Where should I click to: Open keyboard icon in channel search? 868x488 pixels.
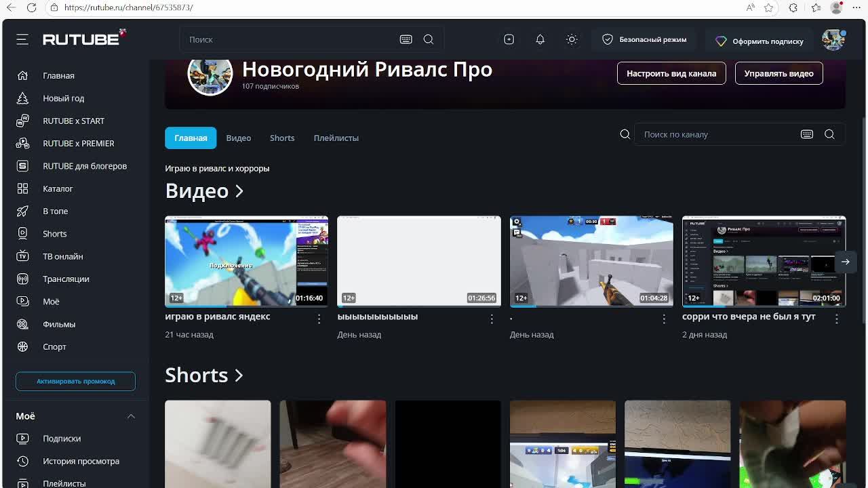pyautogui.click(x=806, y=134)
